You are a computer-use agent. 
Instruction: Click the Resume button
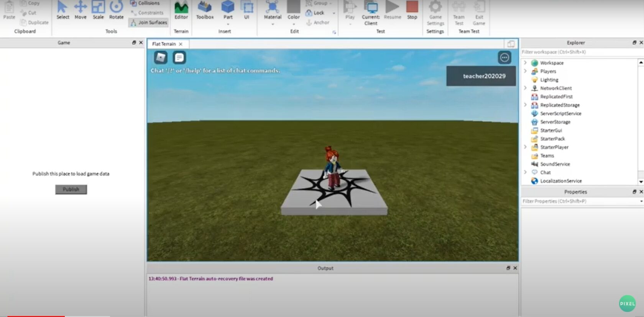(x=392, y=10)
